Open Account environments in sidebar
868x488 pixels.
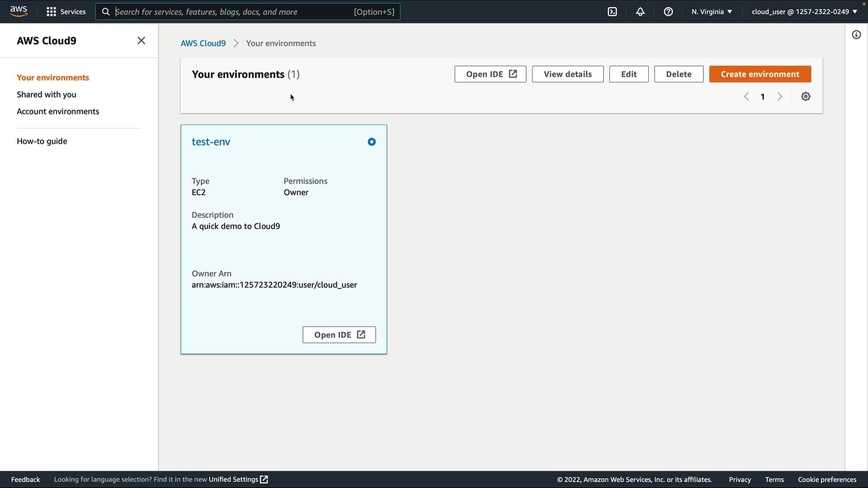tap(58, 111)
